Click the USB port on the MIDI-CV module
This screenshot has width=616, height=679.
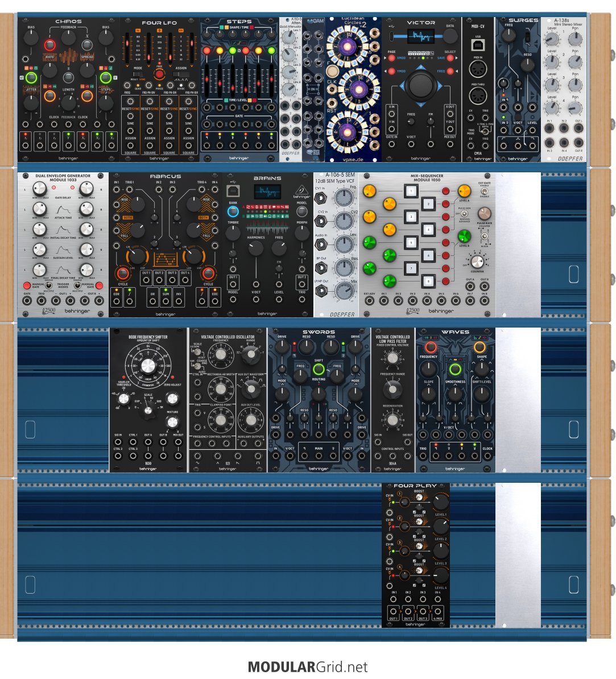(478, 44)
